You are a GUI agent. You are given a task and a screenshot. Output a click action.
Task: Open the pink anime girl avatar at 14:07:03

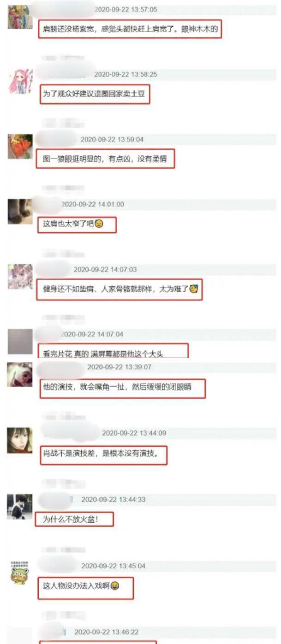(x=20, y=277)
